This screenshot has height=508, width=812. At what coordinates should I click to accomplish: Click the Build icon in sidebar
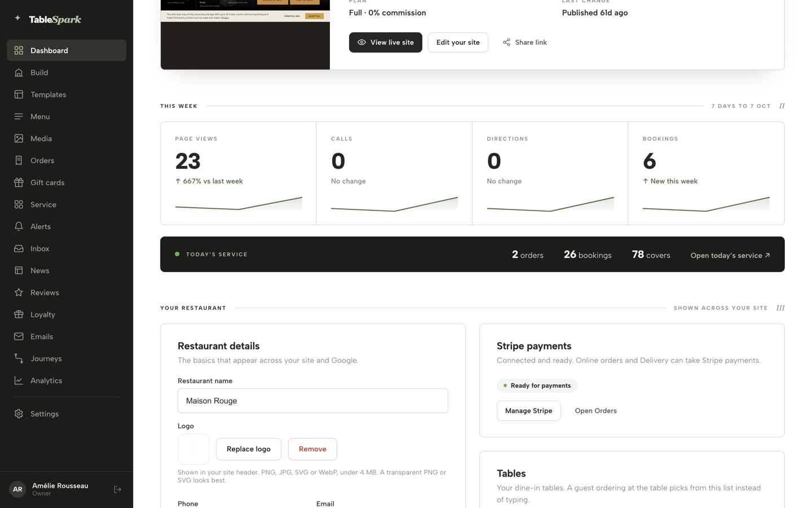point(19,73)
